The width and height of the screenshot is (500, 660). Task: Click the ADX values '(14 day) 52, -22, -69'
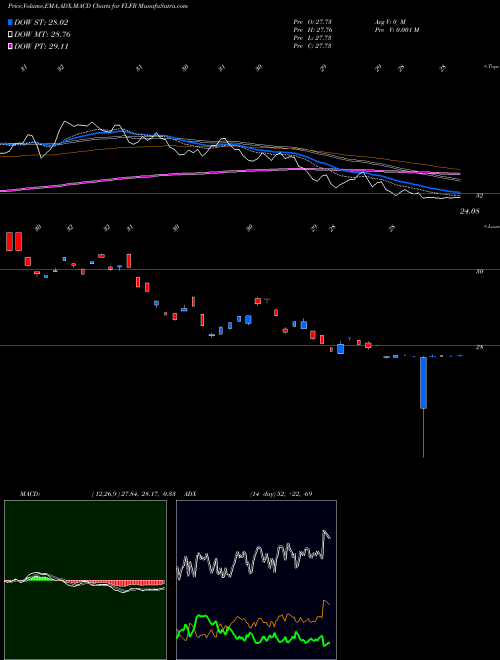pyautogui.click(x=281, y=494)
